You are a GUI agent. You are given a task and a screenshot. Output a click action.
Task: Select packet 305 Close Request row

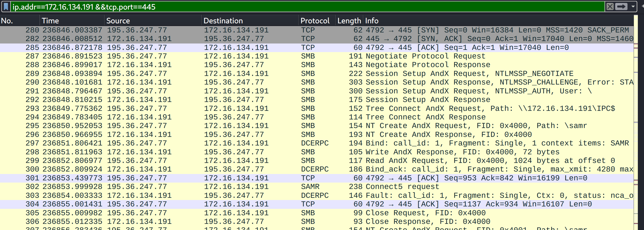coord(317,213)
